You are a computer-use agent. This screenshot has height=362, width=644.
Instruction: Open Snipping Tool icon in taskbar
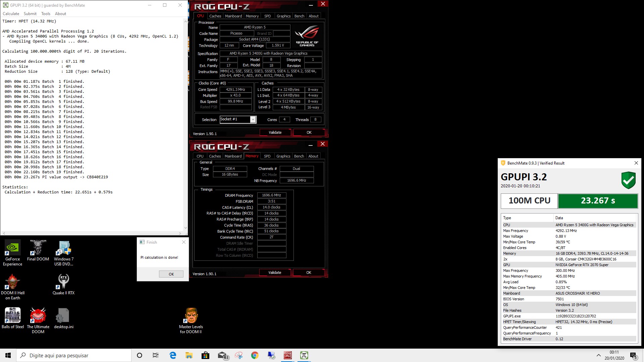[238, 355]
